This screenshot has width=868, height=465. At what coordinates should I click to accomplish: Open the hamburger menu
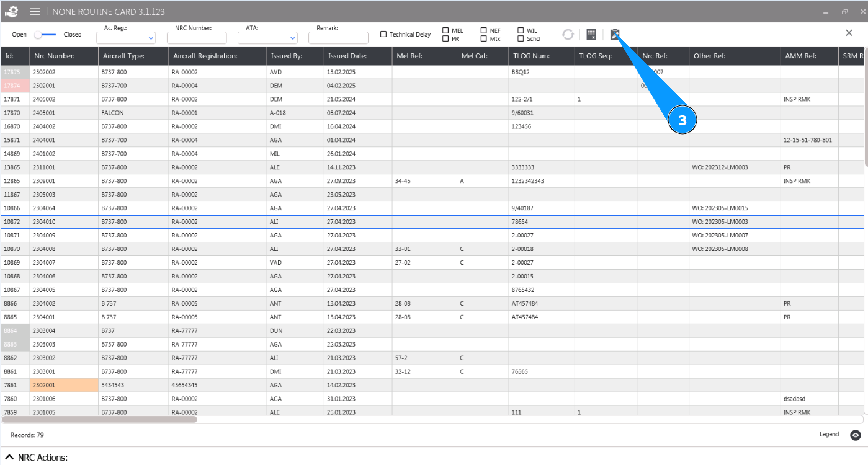click(35, 12)
